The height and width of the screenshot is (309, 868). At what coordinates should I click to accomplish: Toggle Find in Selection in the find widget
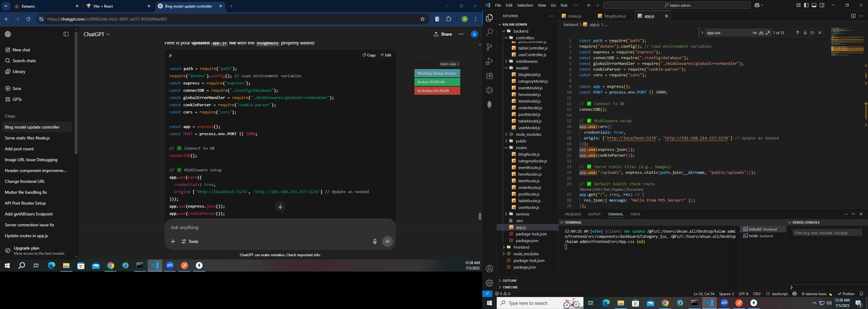pyautogui.click(x=812, y=33)
